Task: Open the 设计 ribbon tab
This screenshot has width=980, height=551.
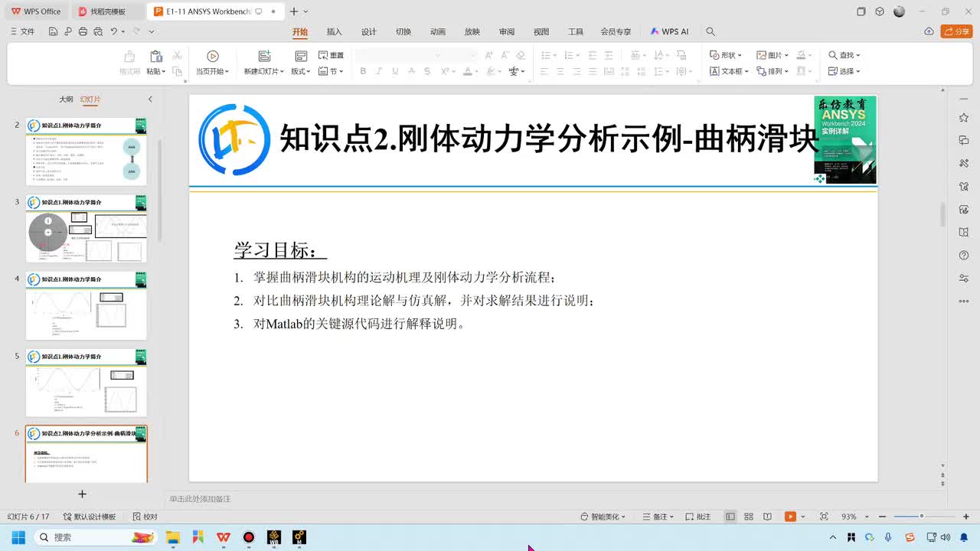Action: [369, 31]
